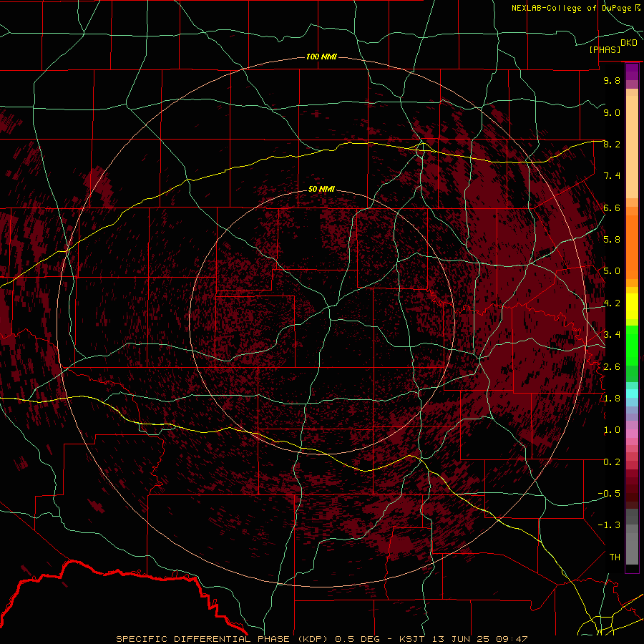The height and width of the screenshot is (644, 644).
Task: Click the TH threshold label
Action: tap(615, 557)
